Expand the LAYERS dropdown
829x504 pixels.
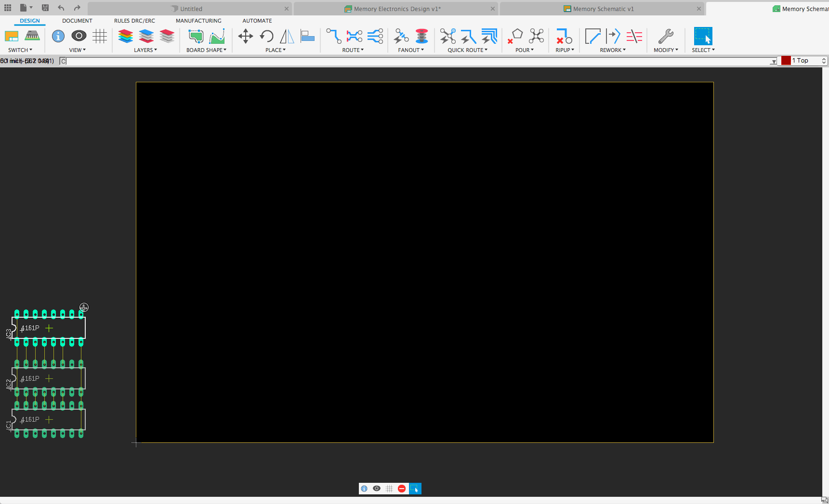pyautogui.click(x=145, y=50)
